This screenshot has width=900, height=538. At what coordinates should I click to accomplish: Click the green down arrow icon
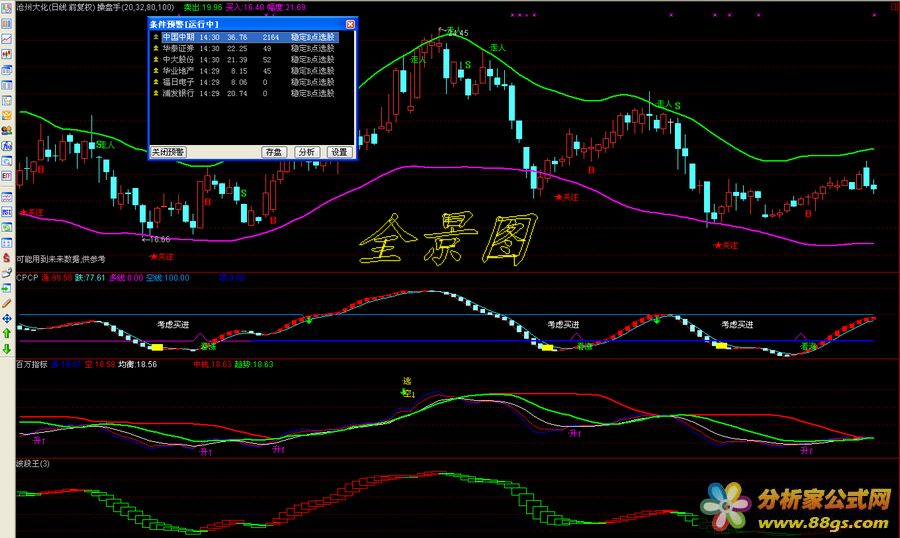pos(6,348)
